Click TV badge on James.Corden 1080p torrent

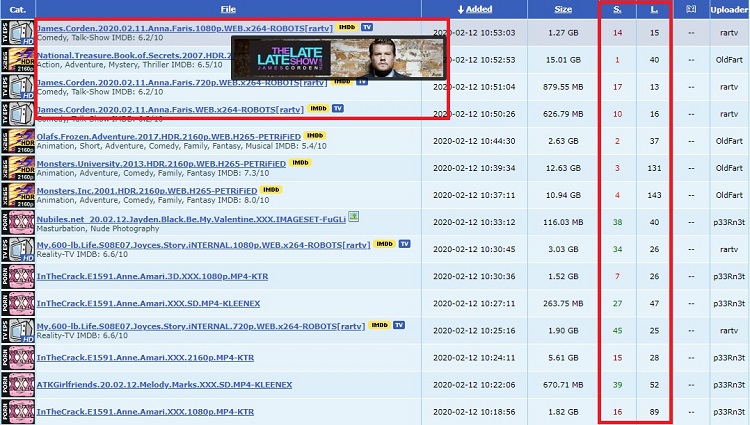click(x=367, y=27)
